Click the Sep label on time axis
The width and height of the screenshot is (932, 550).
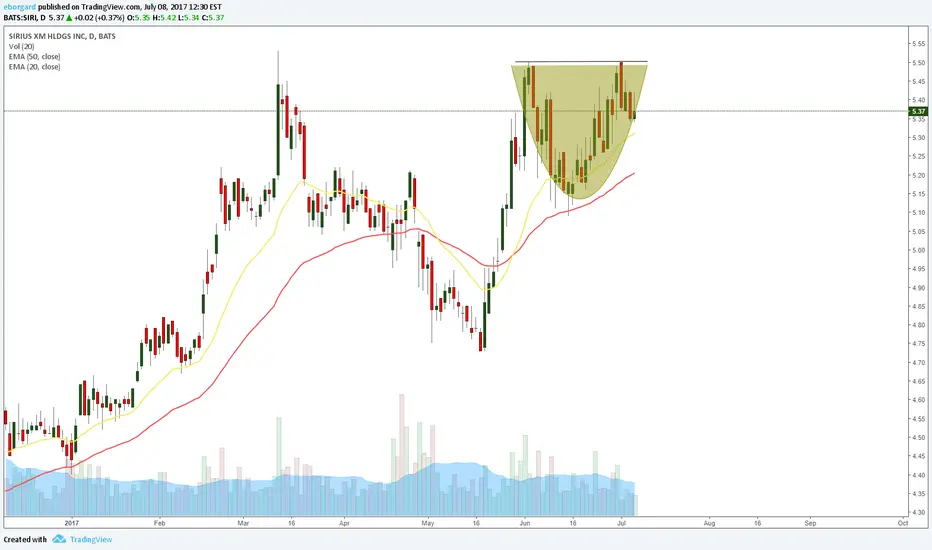[x=810, y=523]
